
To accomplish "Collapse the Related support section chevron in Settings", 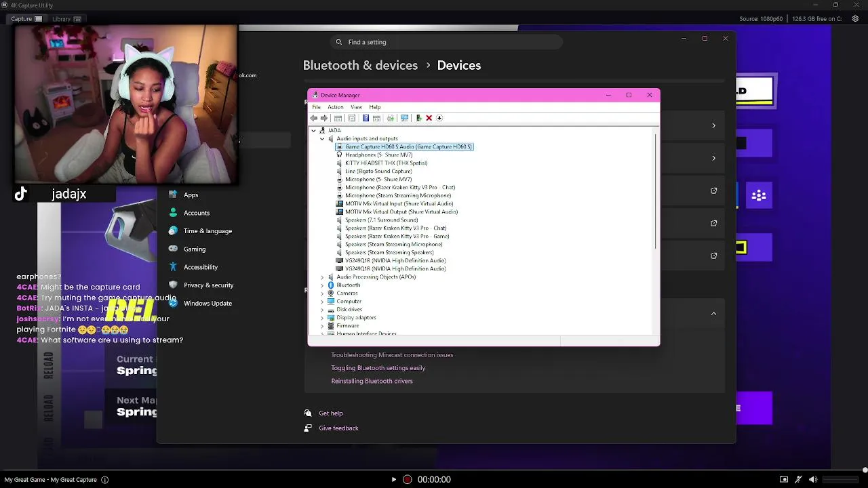I will coord(713,314).
